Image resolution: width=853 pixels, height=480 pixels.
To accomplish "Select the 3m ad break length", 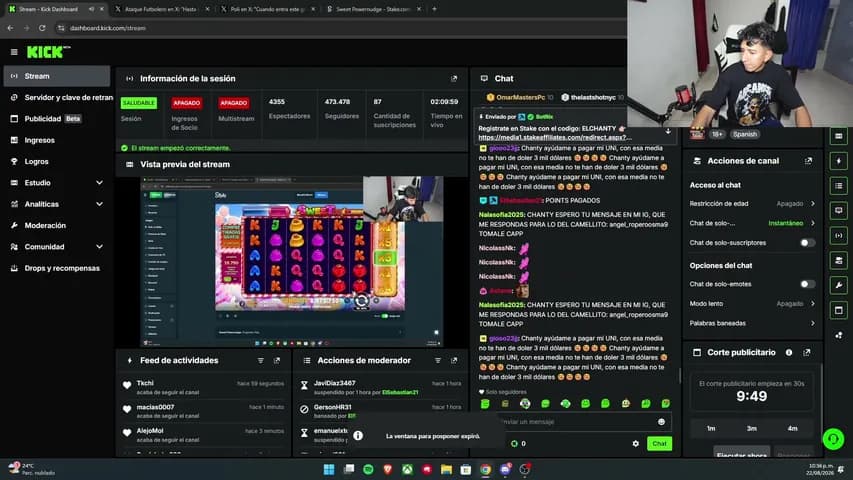I will (752, 429).
